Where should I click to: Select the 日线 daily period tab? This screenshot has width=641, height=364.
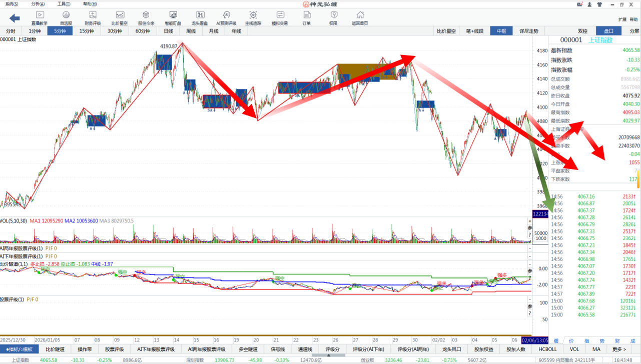[168, 31]
